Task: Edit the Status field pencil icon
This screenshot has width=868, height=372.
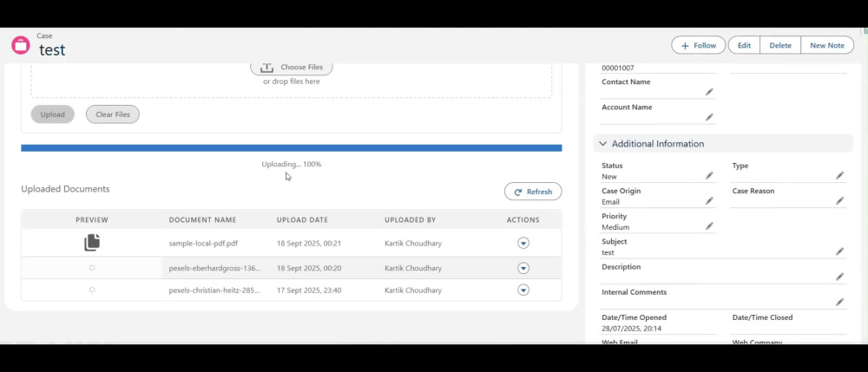Action: click(709, 175)
